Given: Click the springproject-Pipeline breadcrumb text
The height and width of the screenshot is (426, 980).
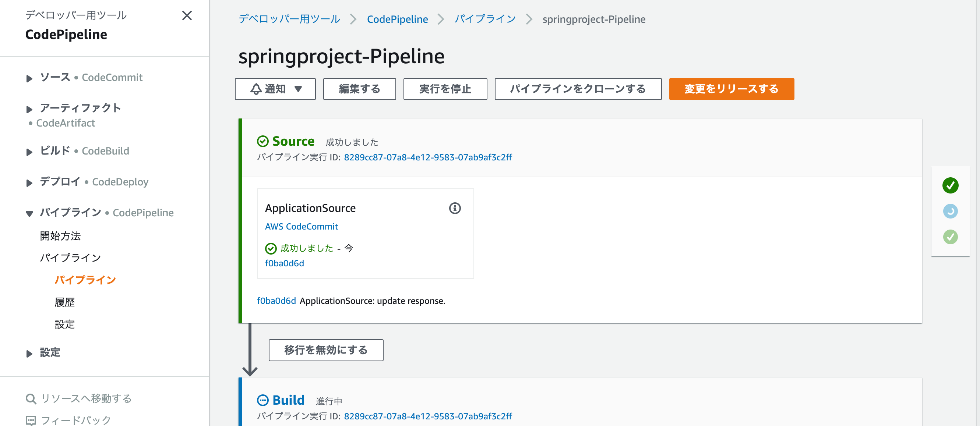Looking at the screenshot, I should (594, 19).
